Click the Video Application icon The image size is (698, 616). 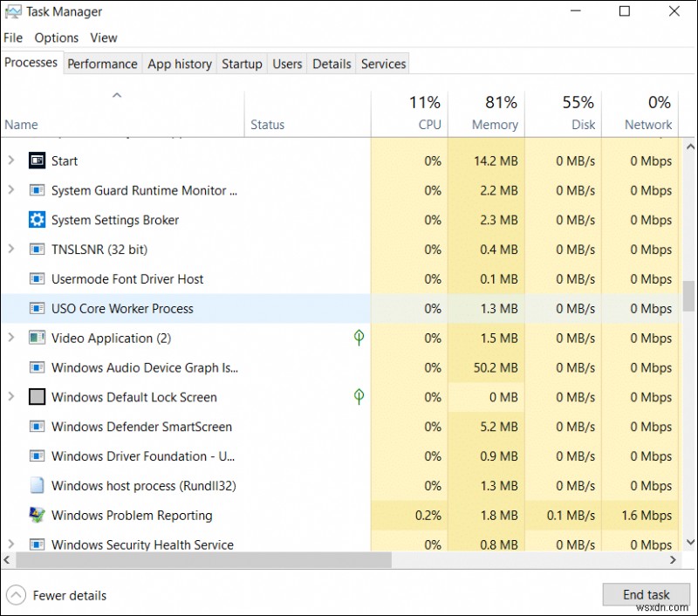point(37,338)
